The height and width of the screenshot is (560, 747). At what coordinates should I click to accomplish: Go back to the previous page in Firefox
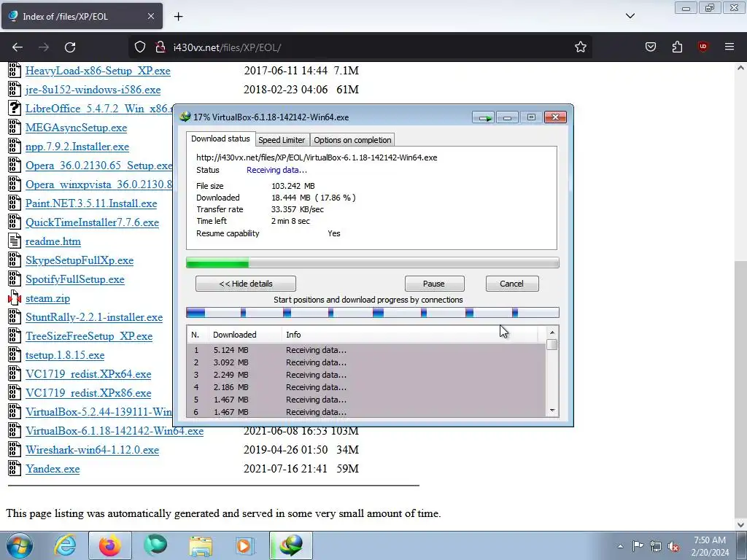(18, 47)
